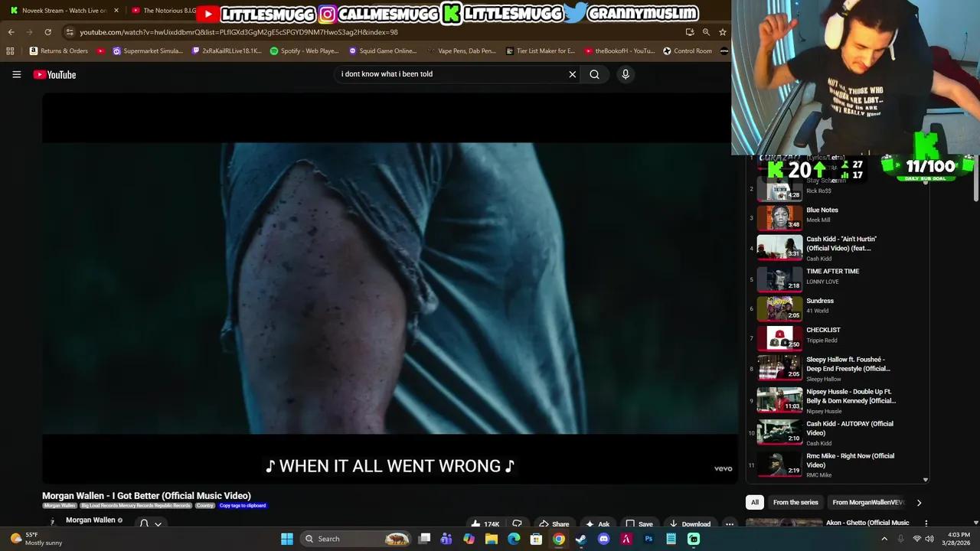Screen dimensions: 980x551
Task: Open the YouTube hamburger guide menu
Action: 16,74
